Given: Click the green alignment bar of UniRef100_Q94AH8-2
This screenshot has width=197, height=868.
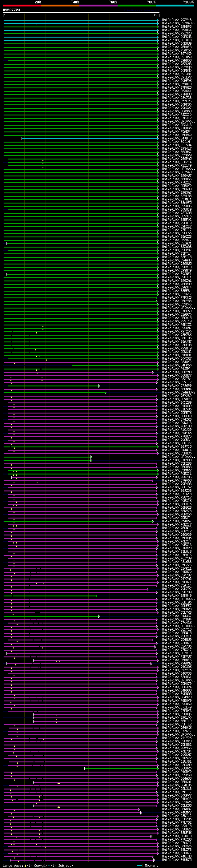Looking at the screenshot, I should [55, 393].
